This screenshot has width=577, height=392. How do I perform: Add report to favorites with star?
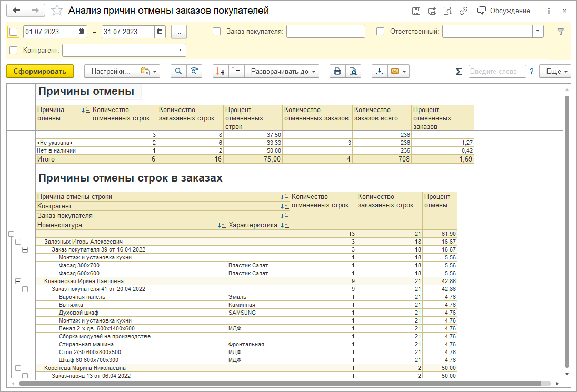tap(58, 11)
